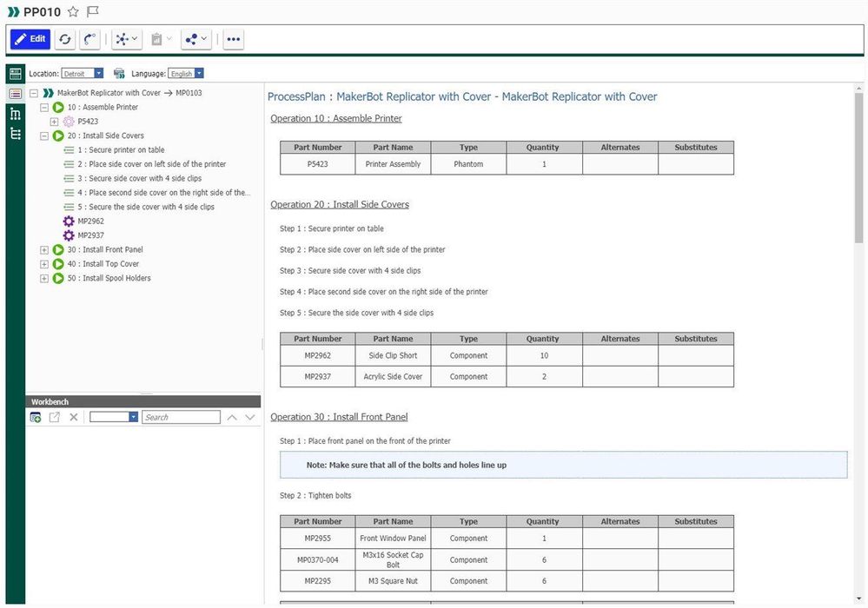The image size is (868, 608).
Task: Select tree step 2 : Place side cover on left side
Action: pyautogui.click(x=152, y=164)
